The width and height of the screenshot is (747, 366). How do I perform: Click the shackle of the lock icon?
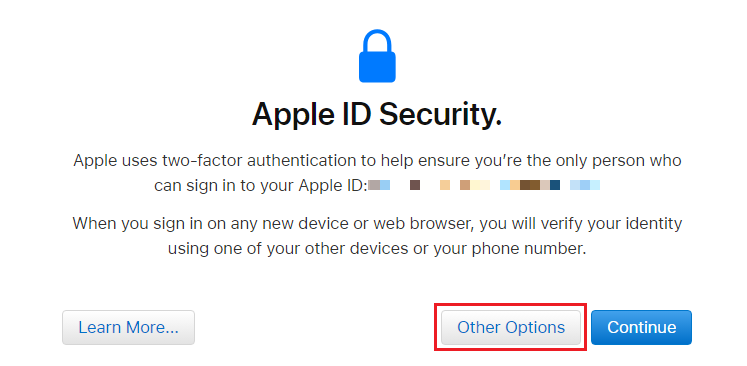point(377,41)
